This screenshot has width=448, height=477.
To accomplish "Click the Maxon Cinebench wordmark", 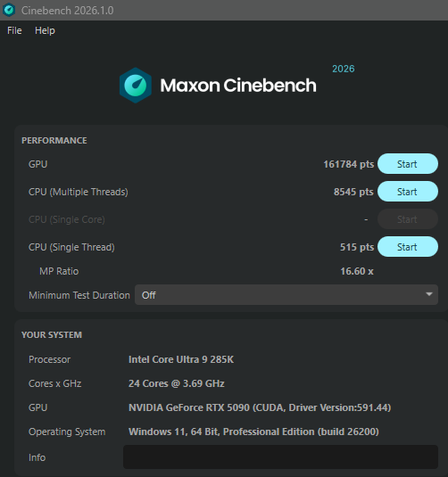I will 238,86.
